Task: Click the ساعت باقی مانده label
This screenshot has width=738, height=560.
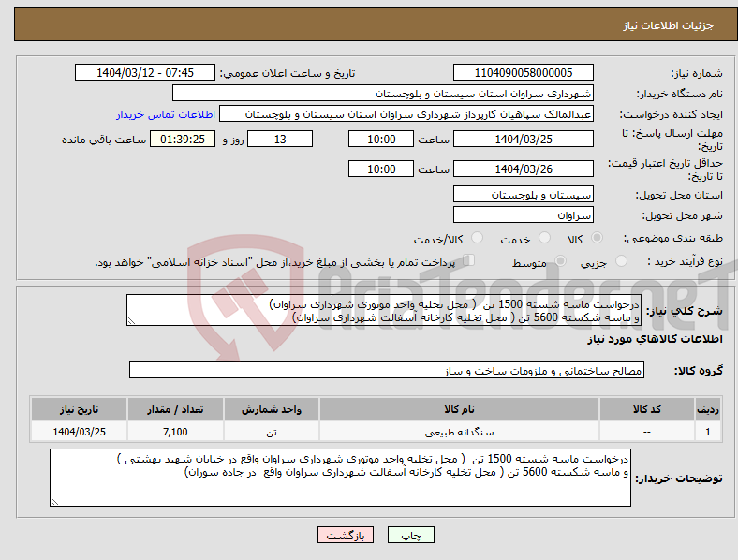Action: (104, 140)
